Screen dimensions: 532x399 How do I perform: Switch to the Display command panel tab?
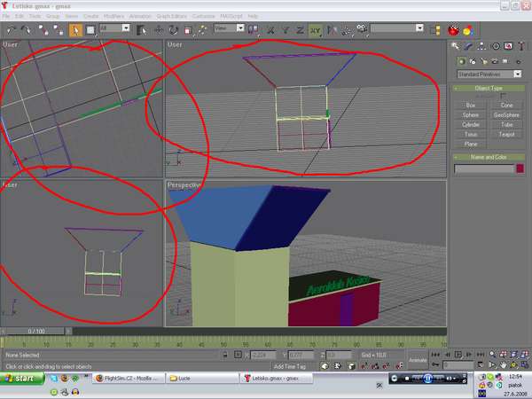click(x=508, y=46)
